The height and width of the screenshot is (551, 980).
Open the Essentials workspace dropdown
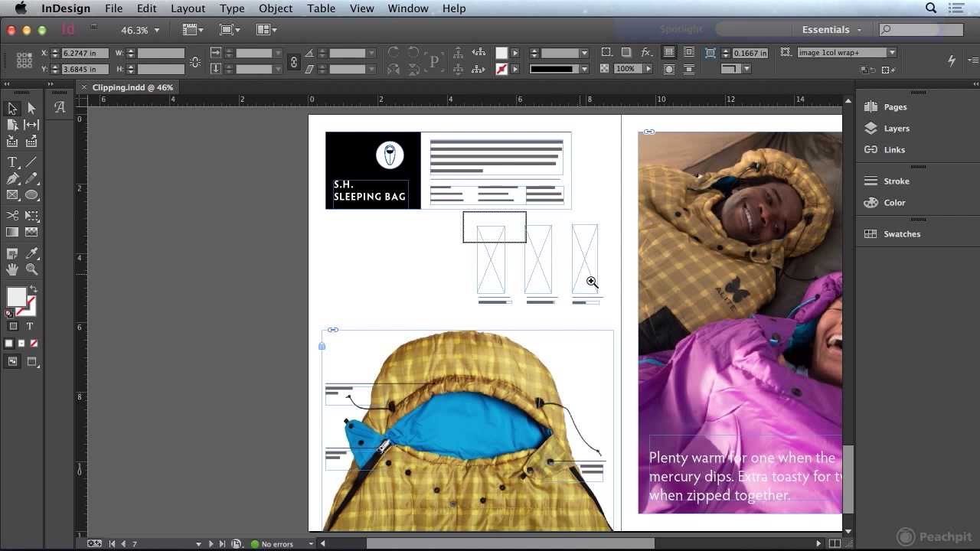pyautogui.click(x=831, y=29)
